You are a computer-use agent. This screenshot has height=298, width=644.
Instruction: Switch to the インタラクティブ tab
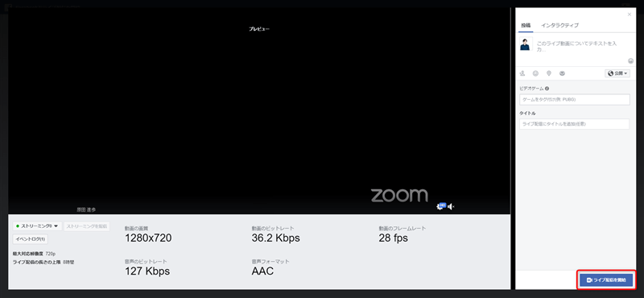point(559,26)
